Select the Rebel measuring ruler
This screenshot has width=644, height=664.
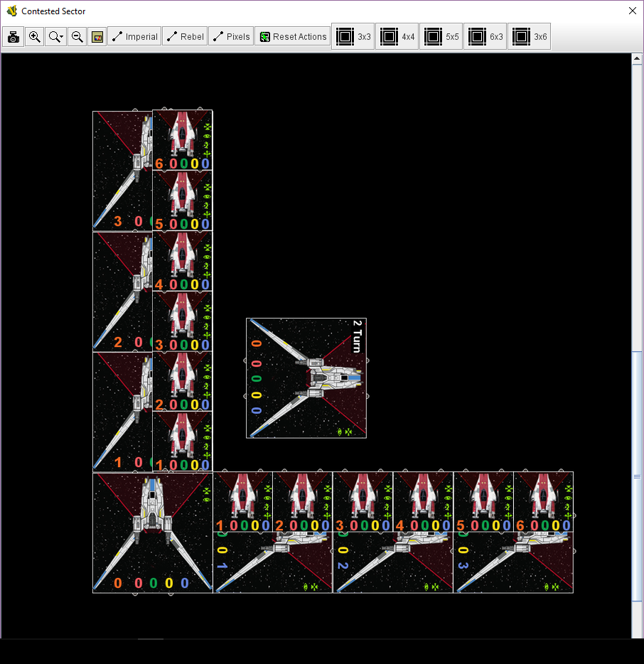[x=185, y=36]
